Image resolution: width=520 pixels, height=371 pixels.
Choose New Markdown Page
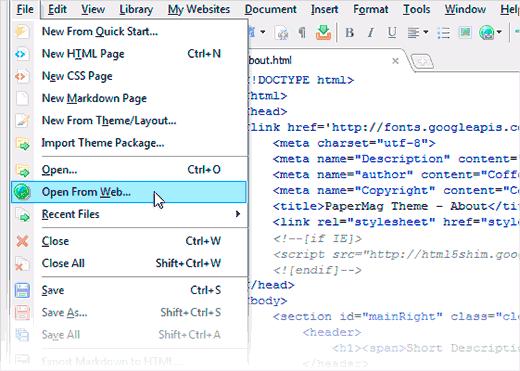point(129,98)
